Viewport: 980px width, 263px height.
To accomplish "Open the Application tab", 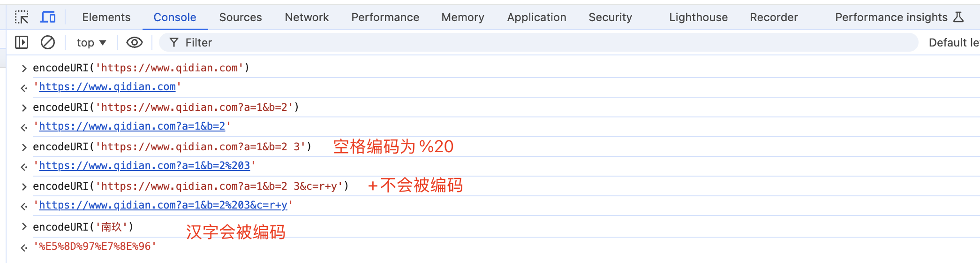I will coord(536,17).
